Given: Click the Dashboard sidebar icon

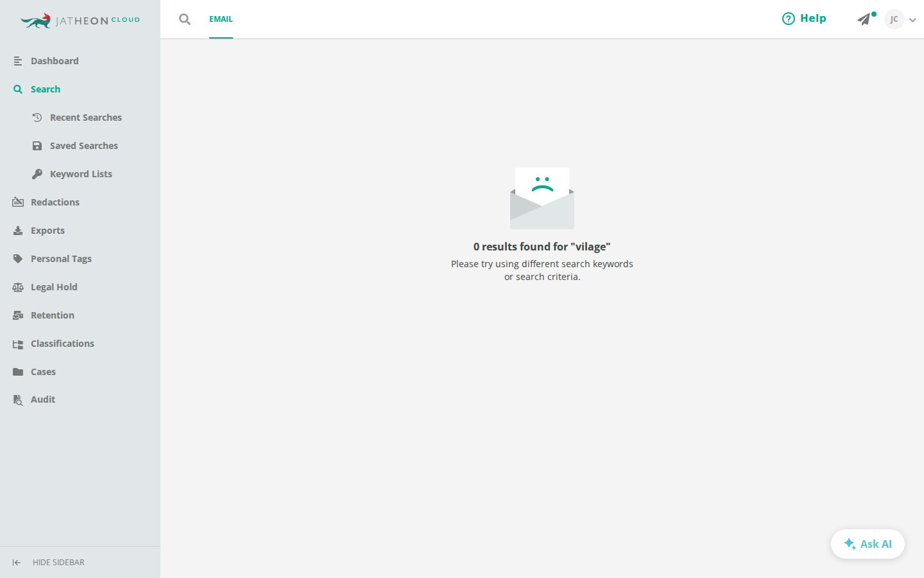Looking at the screenshot, I should pos(18,61).
